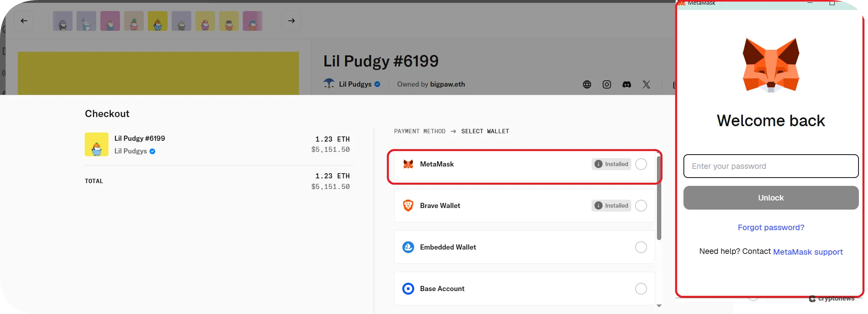Viewport: 868px width, 314px height.
Task: Select the first penguin thumbnail in carousel
Action: (63, 21)
